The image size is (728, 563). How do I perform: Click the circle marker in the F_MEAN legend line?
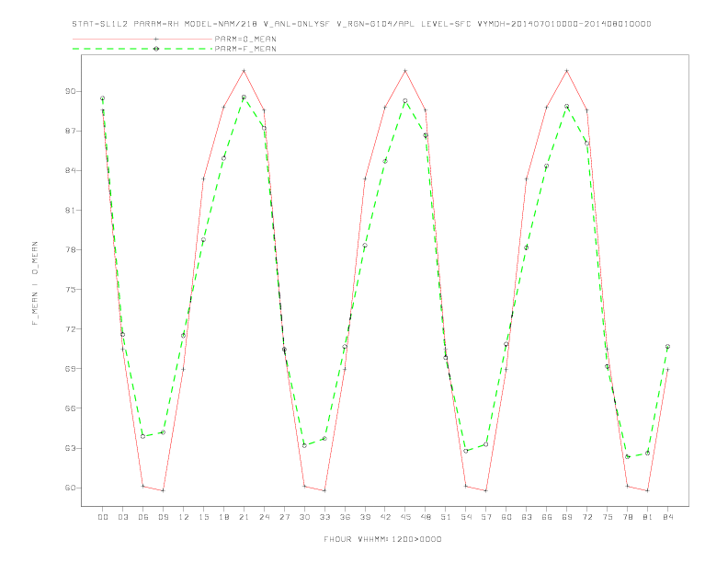[156, 49]
